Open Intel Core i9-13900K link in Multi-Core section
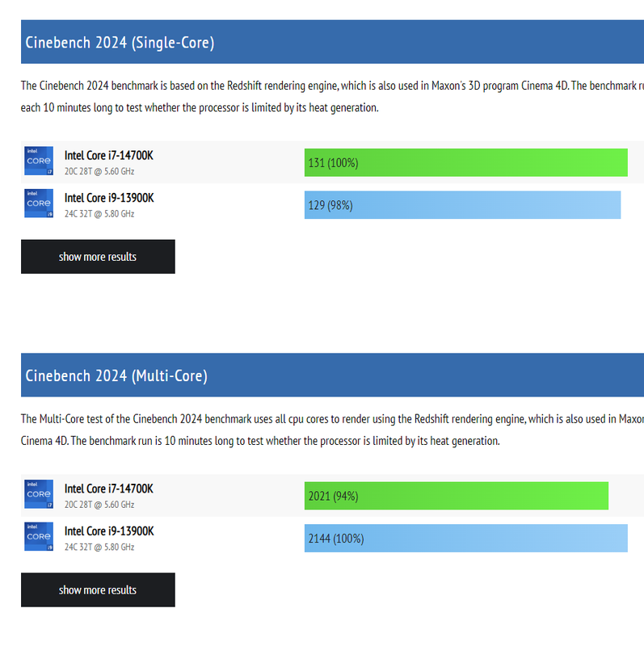The width and height of the screenshot is (644, 646). tap(109, 531)
